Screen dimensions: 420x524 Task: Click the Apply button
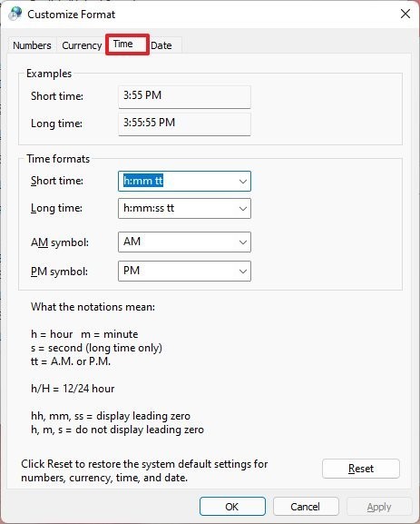tap(379, 507)
